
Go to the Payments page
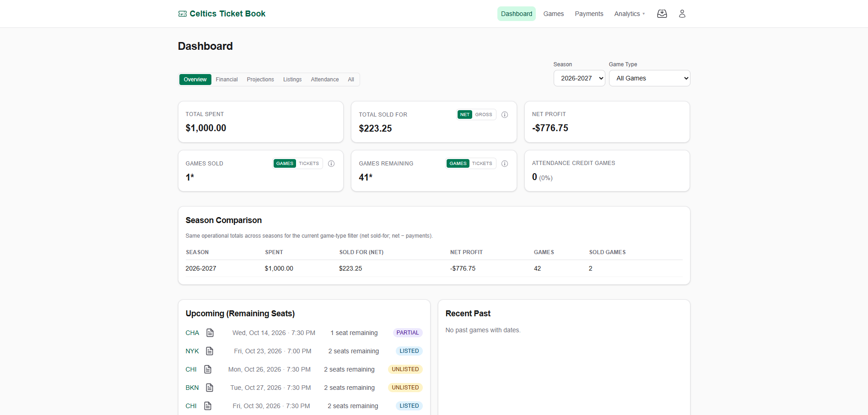coord(589,14)
